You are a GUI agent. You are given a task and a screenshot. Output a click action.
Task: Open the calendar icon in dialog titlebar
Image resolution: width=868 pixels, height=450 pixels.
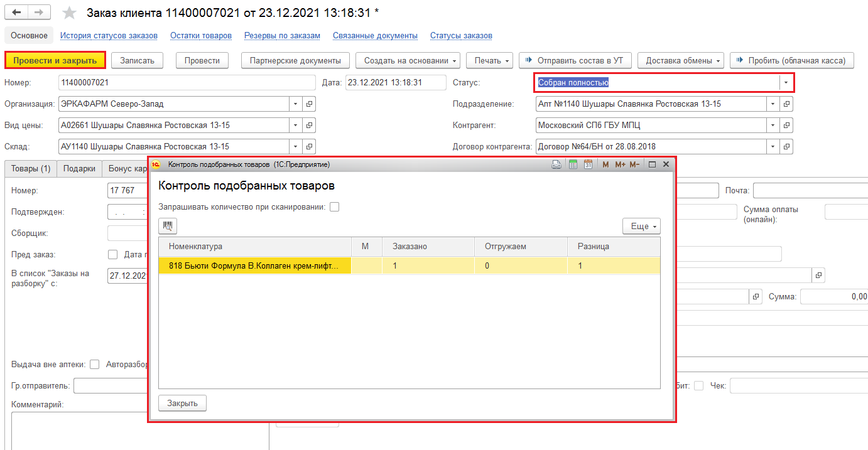[x=588, y=164]
